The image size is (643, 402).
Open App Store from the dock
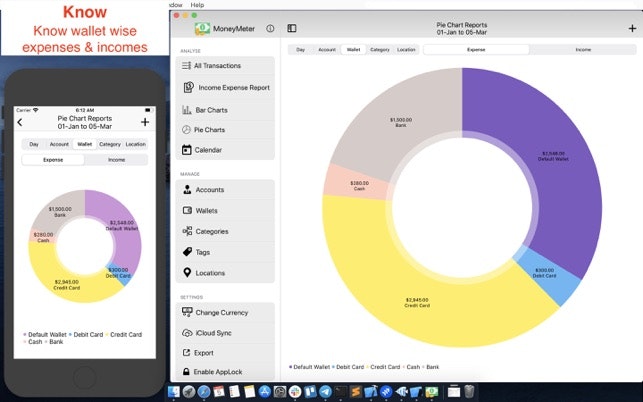(264, 392)
